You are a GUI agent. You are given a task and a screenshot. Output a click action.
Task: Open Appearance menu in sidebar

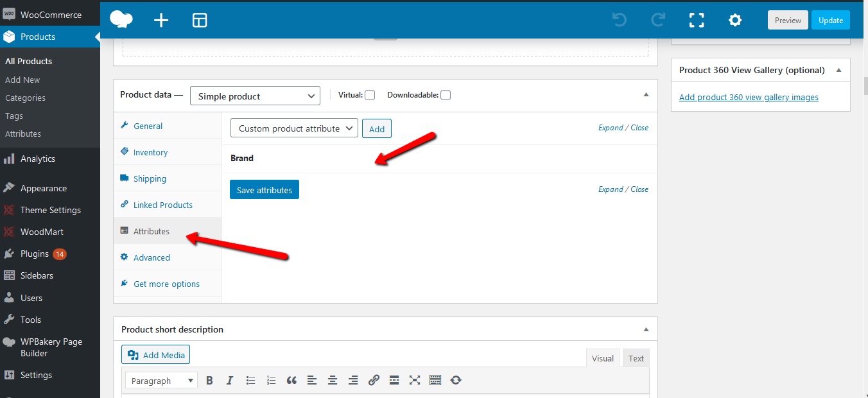[50, 188]
